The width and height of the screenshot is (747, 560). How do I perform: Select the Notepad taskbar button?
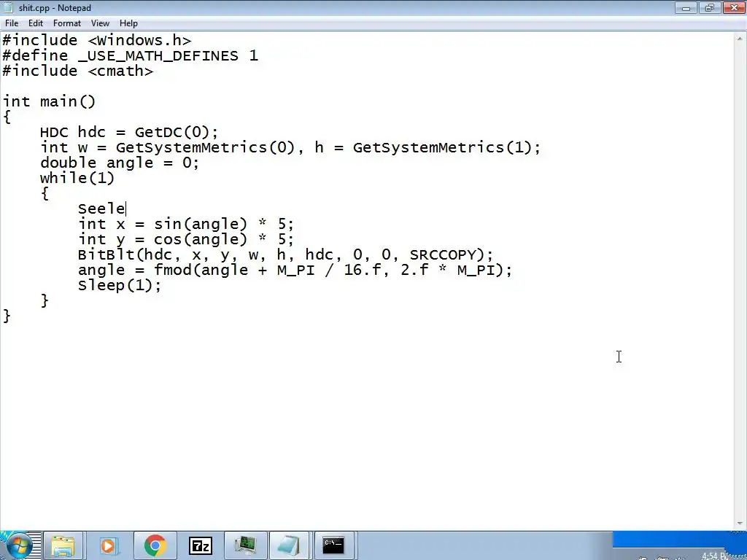coord(289,545)
